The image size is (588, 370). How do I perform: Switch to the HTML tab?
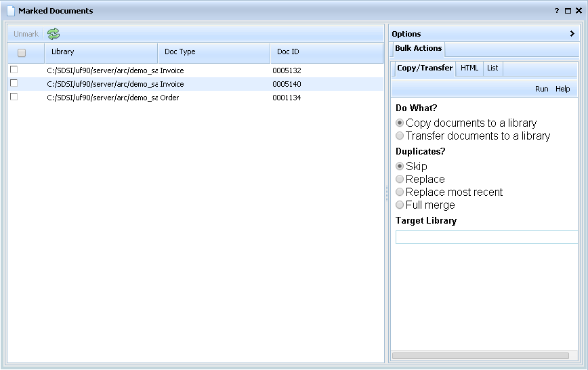point(469,68)
